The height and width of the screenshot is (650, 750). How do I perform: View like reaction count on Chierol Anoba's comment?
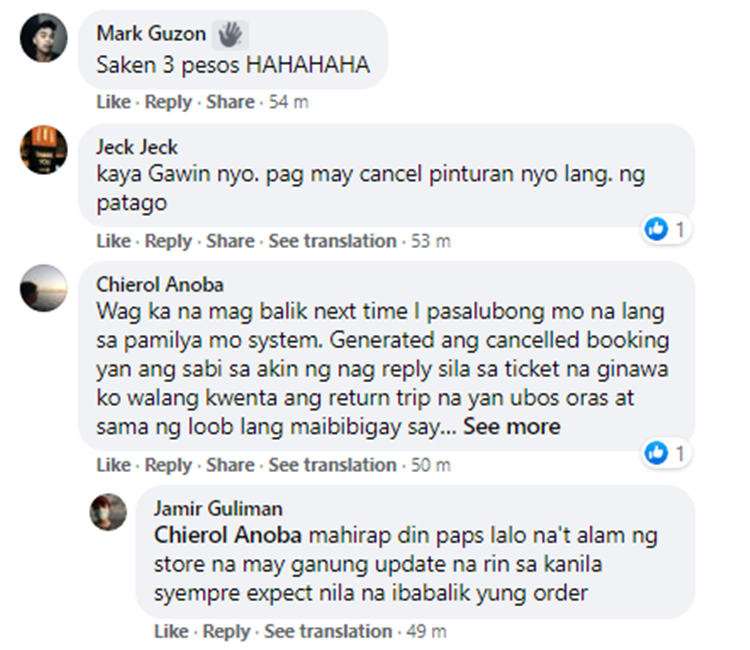pyautogui.click(x=665, y=452)
